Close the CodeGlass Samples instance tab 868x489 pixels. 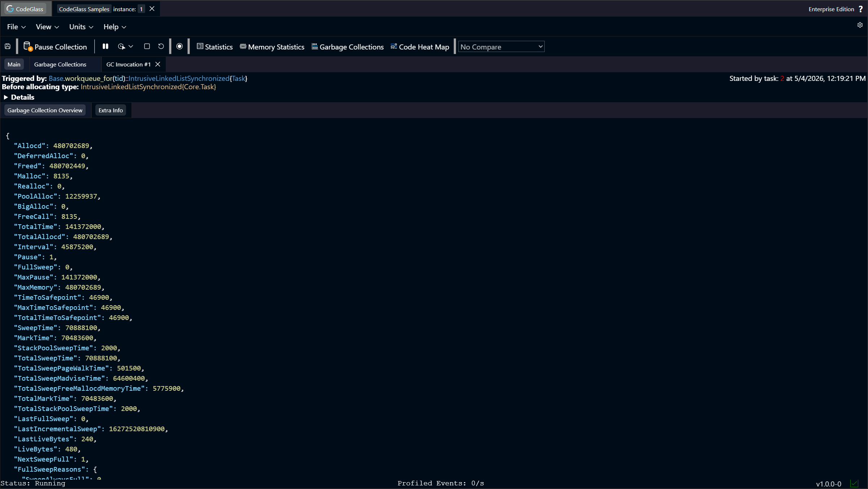[152, 9]
